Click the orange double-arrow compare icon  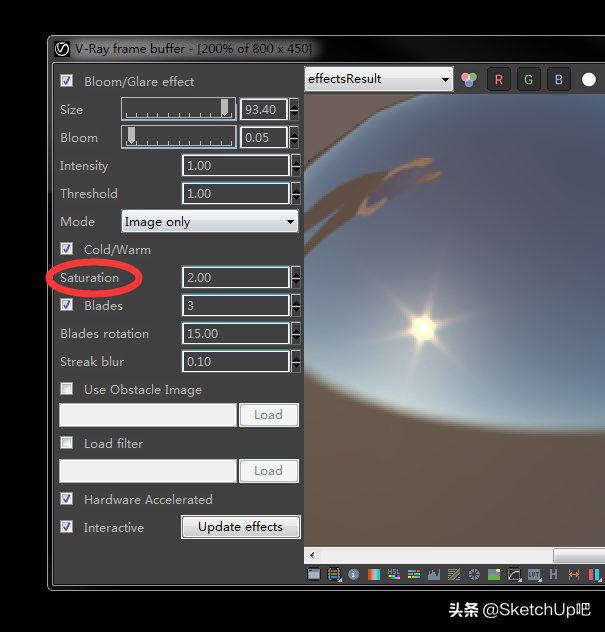[x=574, y=574]
